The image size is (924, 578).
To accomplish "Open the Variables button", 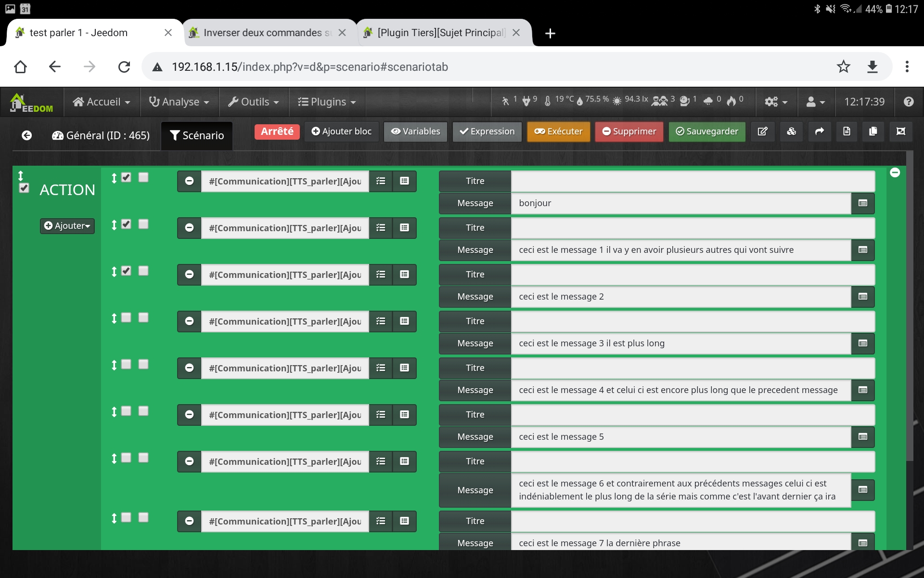I will 416,131.
